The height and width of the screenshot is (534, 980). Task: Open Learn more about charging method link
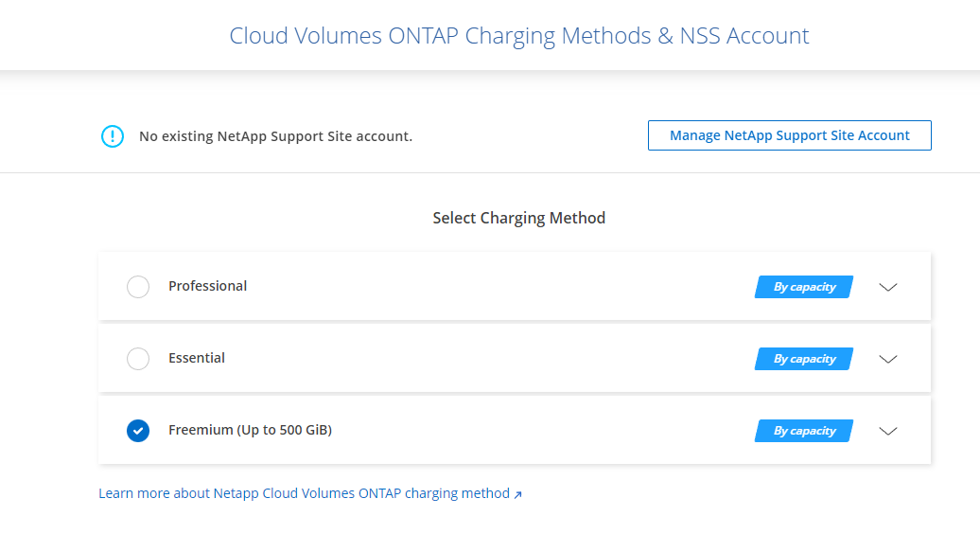point(310,493)
